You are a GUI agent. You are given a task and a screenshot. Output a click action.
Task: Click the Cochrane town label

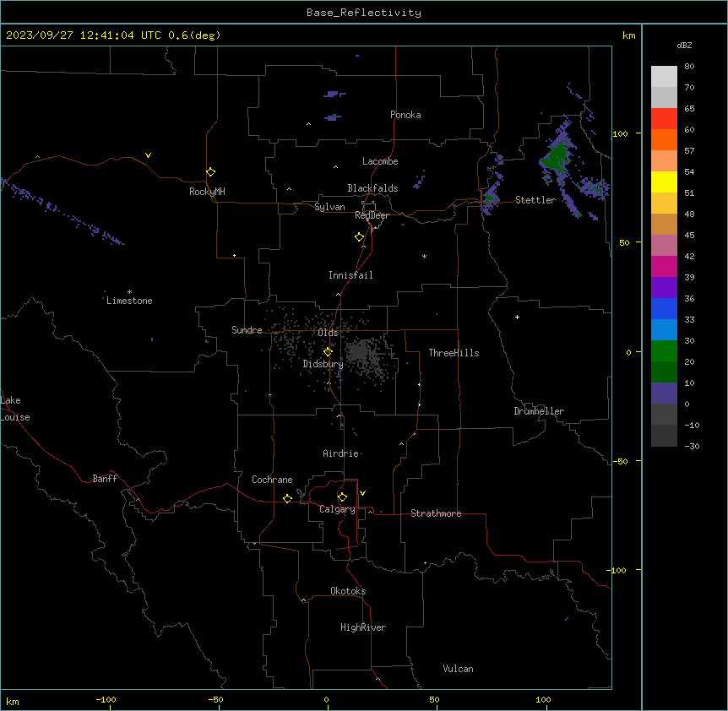pyautogui.click(x=272, y=480)
